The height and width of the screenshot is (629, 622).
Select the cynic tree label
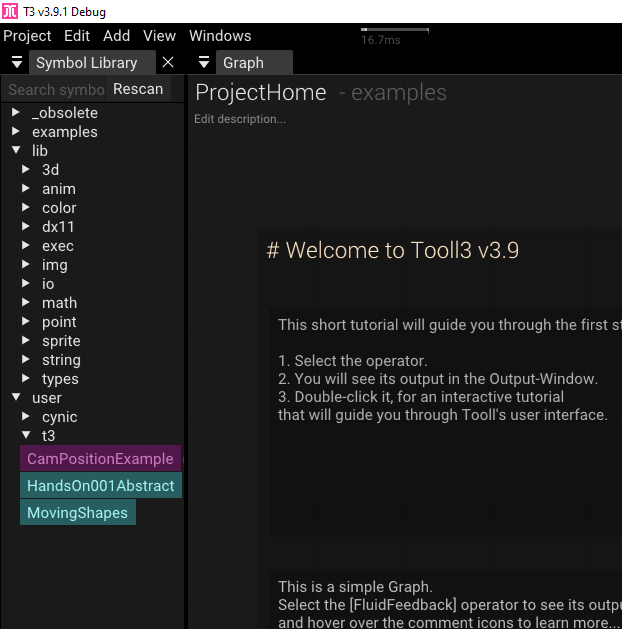[60, 417]
